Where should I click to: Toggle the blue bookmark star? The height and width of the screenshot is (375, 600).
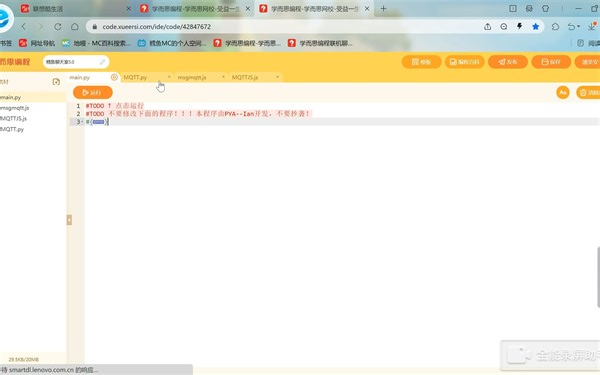[x=536, y=27]
